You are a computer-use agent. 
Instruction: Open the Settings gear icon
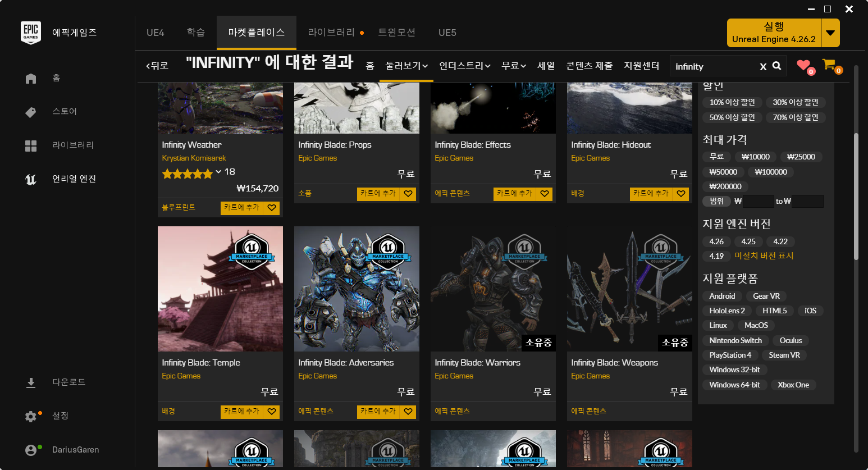click(31, 416)
